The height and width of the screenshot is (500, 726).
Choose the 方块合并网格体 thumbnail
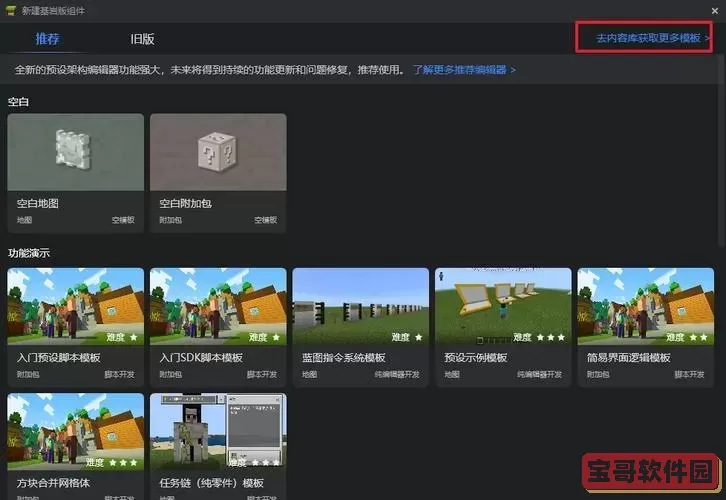point(75,432)
